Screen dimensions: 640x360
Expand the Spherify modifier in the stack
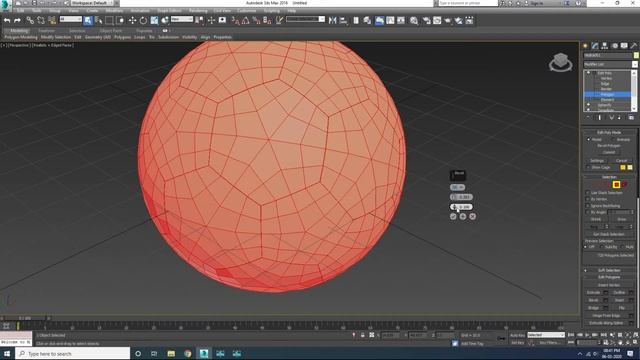tap(589, 105)
